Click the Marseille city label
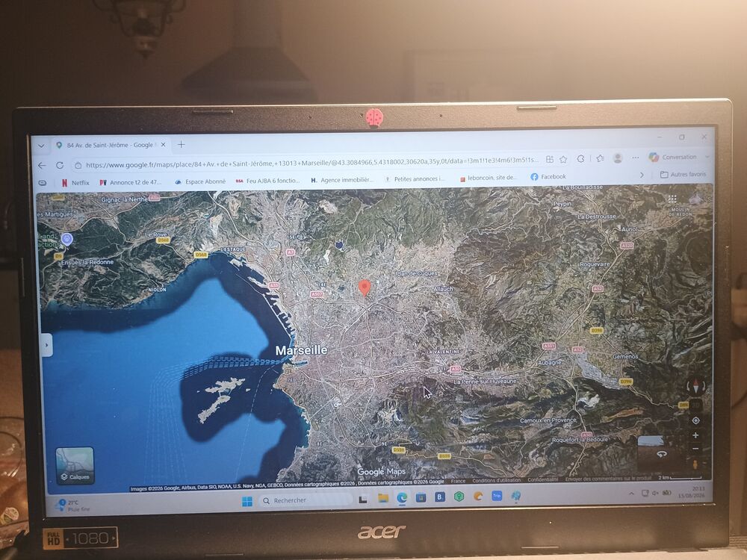Viewport: 747px width, 560px height. click(x=302, y=350)
